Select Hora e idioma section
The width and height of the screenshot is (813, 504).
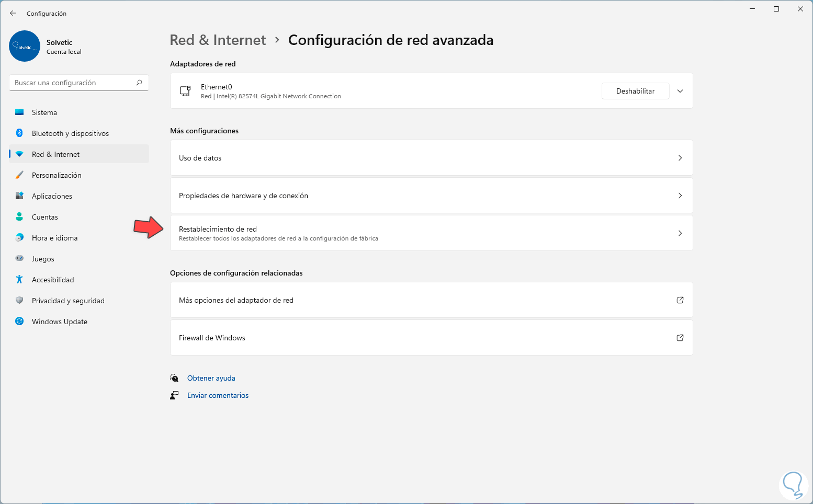tap(54, 238)
